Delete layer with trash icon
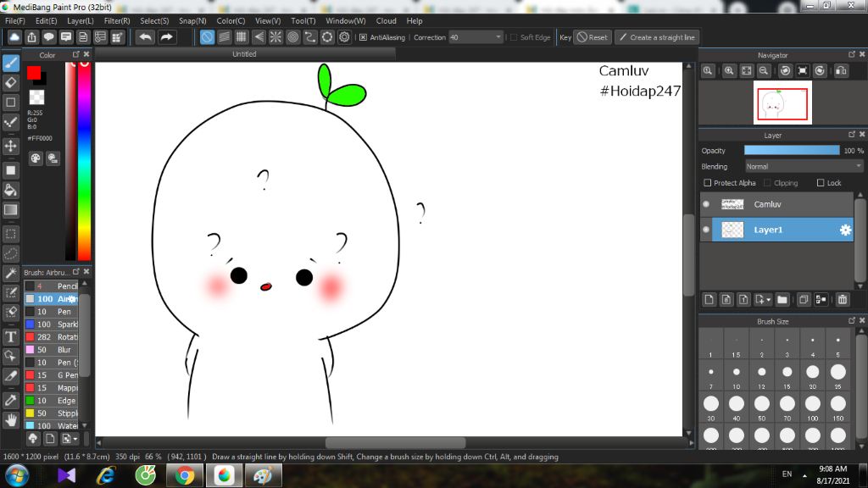Image resolution: width=868 pixels, height=488 pixels. [843, 299]
